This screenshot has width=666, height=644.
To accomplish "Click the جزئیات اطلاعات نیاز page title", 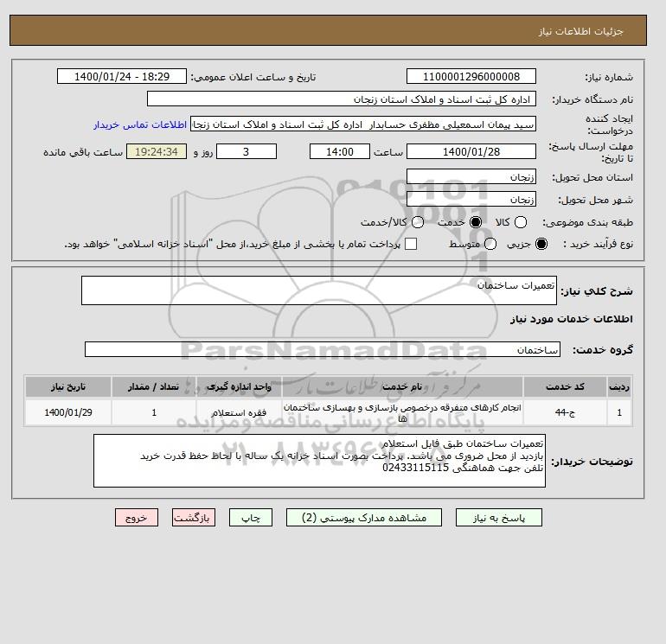I will pyautogui.click(x=580, y=31).
